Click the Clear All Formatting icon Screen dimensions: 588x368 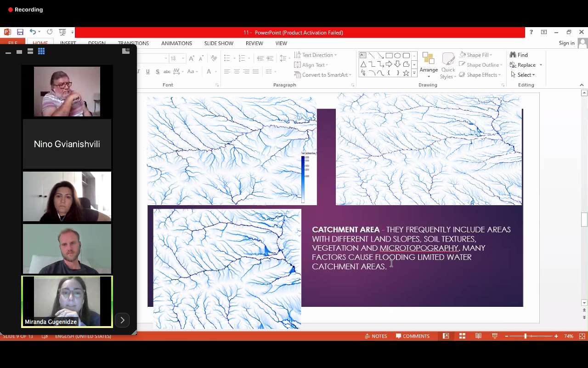[213, 58]
